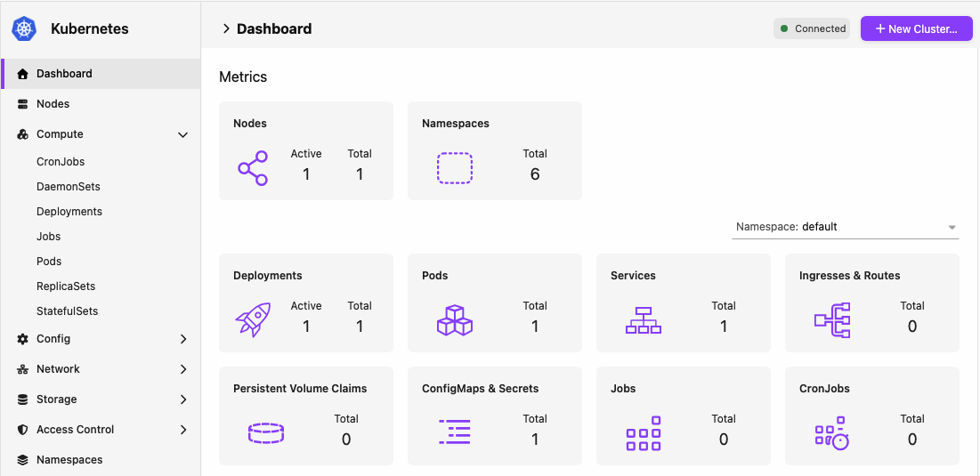Open Deployments under Compute
The height and width of the screenshot is (476, 980).
point(69,212)
